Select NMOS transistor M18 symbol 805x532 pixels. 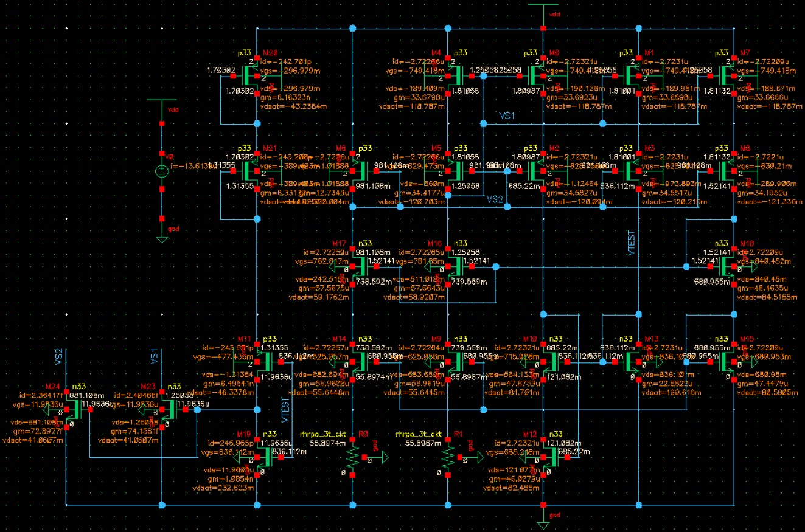pyautogui.click(x=727, y=267)
